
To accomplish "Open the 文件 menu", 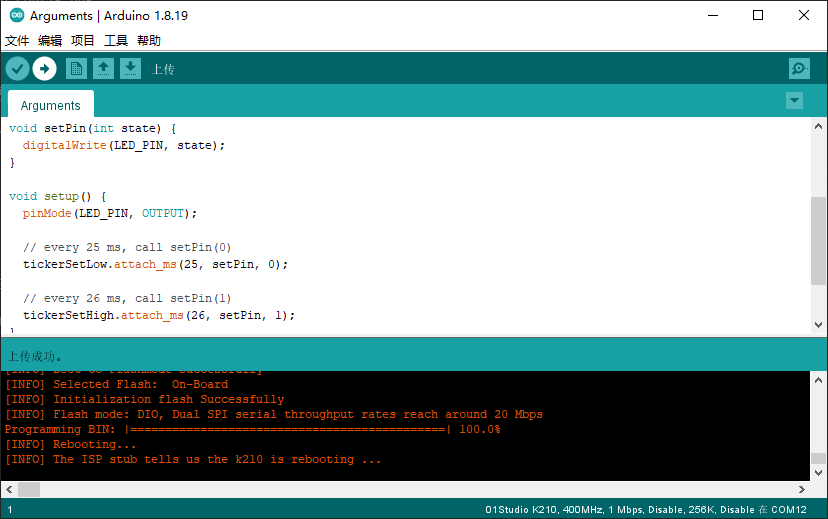I will pos(17,41).
